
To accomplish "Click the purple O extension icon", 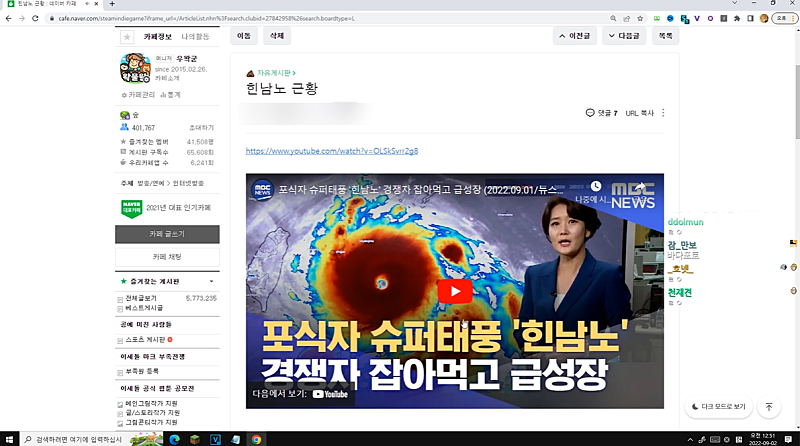I will pos(710,18).
